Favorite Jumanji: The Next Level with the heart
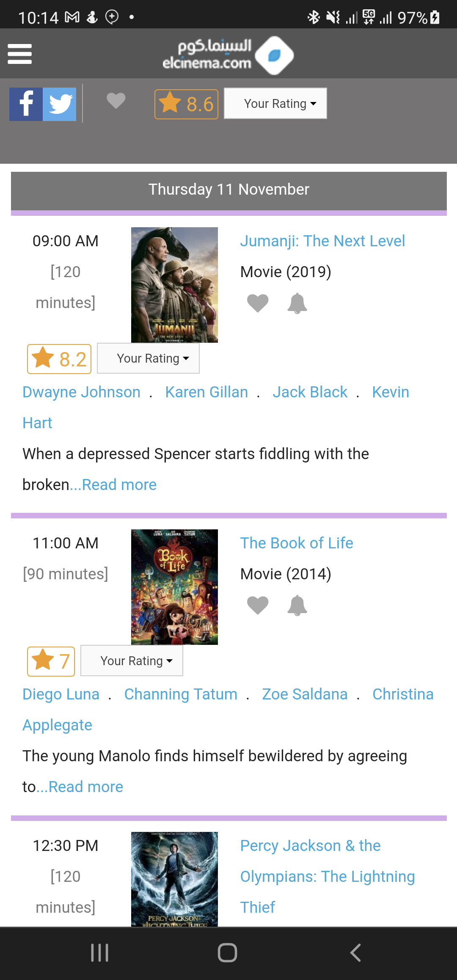457x980 pixels. (257, 303)
